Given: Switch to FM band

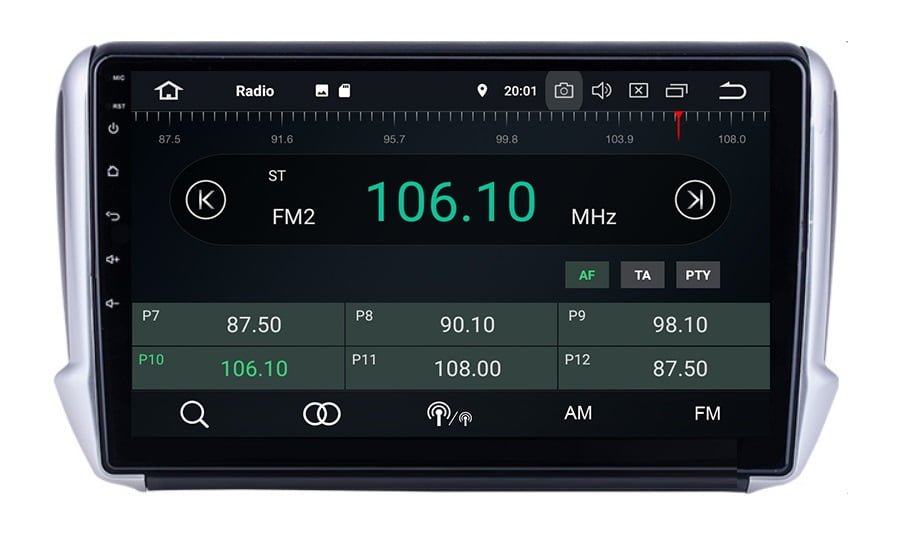Looking at the screenshot, I should click(x=707, y=413).
